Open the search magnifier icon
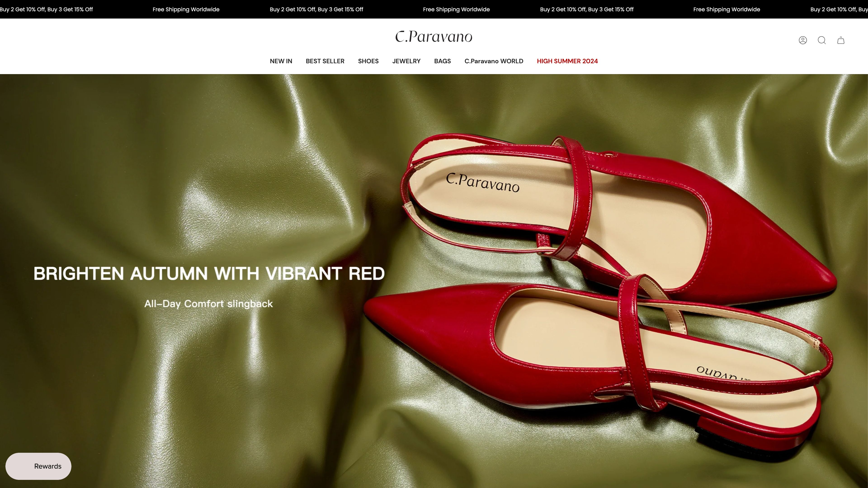 tap(822, 40)
